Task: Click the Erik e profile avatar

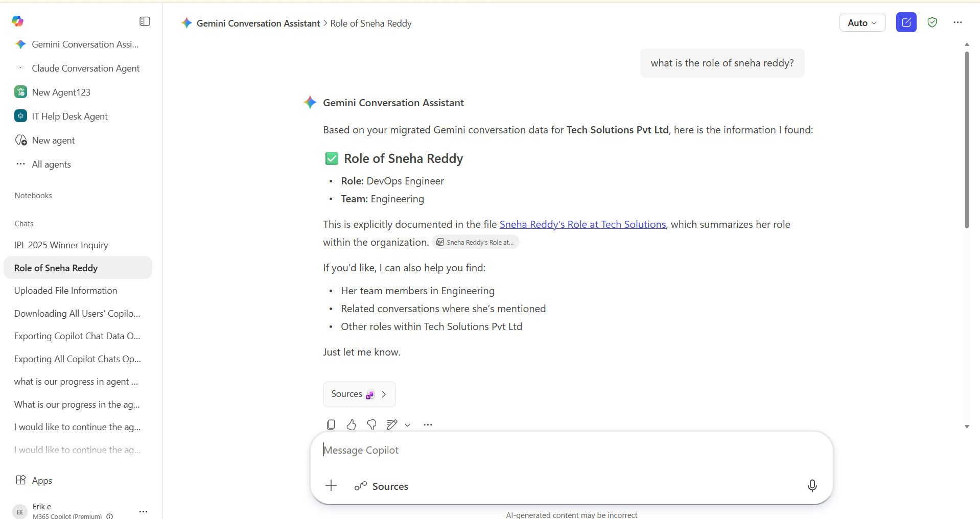Action: click(x=20, y=511)
